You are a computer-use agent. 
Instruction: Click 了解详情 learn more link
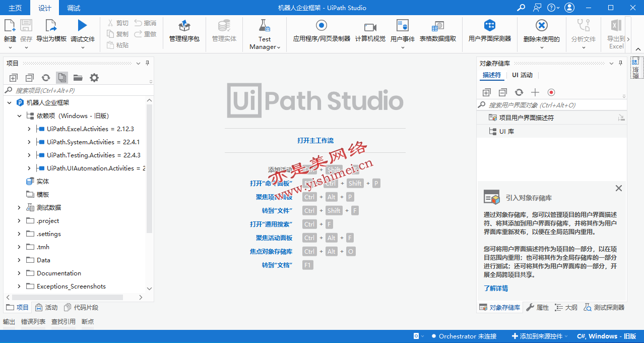click(x=496, y=289)
